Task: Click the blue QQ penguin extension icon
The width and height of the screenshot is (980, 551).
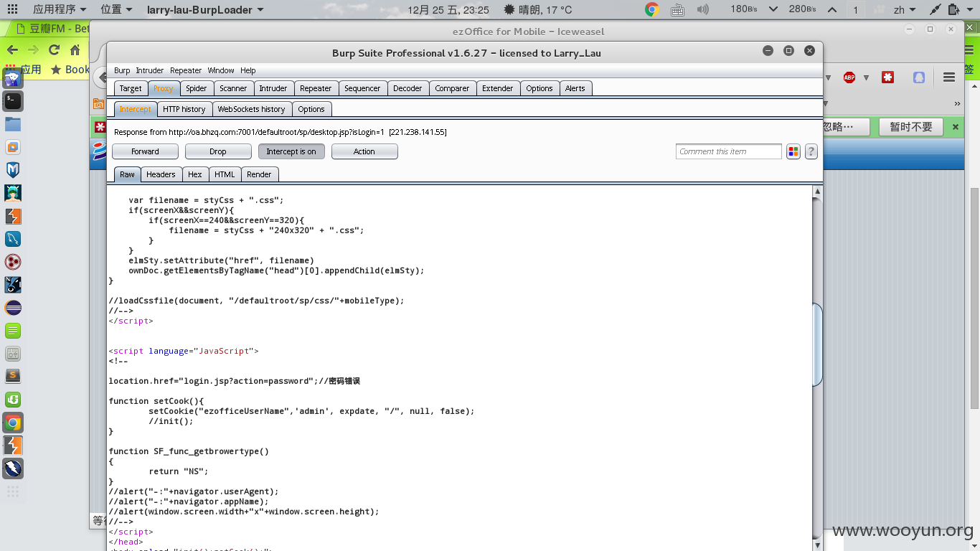Action: [x=919, y=77]
